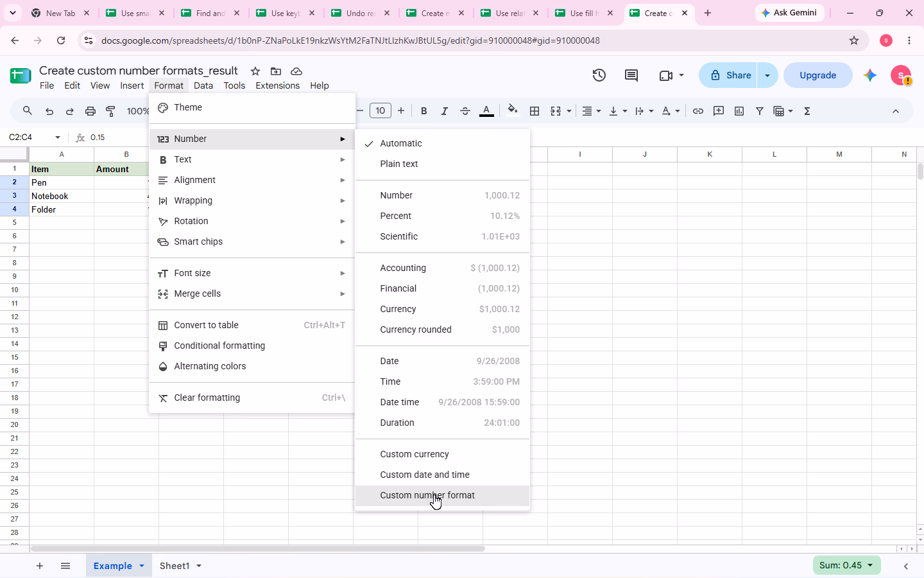Viewport: 924px width, 578px height.
Task: Collapse the menus with chevron up
Action: click(896, 111)
